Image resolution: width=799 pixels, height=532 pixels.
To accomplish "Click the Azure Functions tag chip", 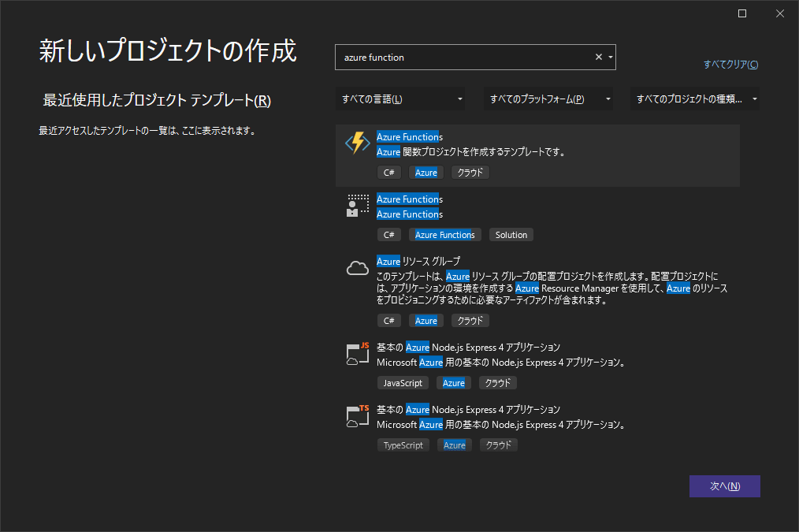I will (x=445, y=235).
